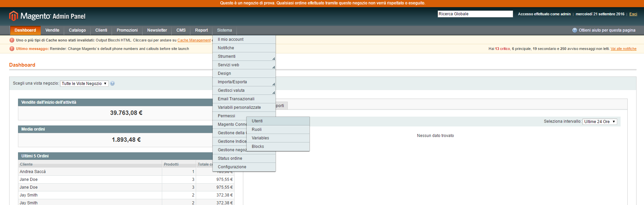
Task: Open the Report menu
Action: click(x=202, y=30)
